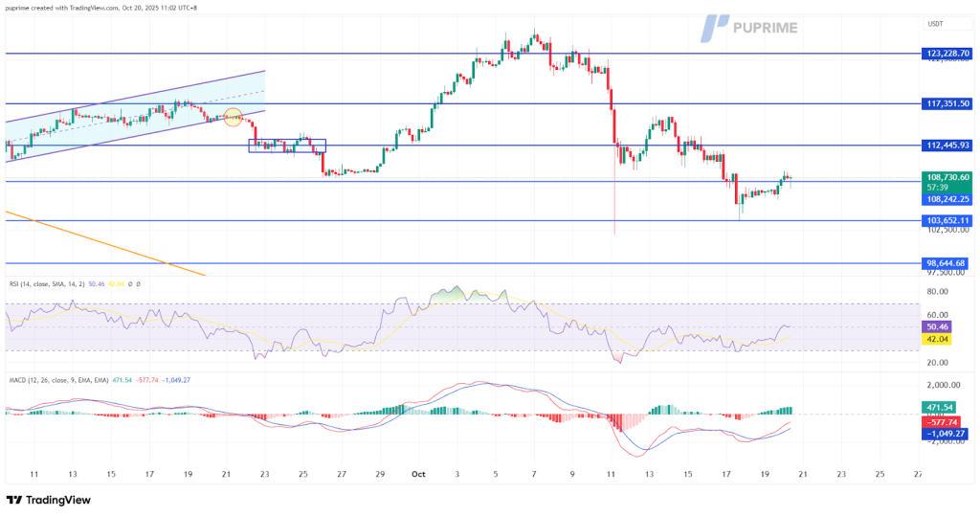The image size is (980, 516).
Task: Click the 98,644.68 price level label
Action: click(947, 263)
